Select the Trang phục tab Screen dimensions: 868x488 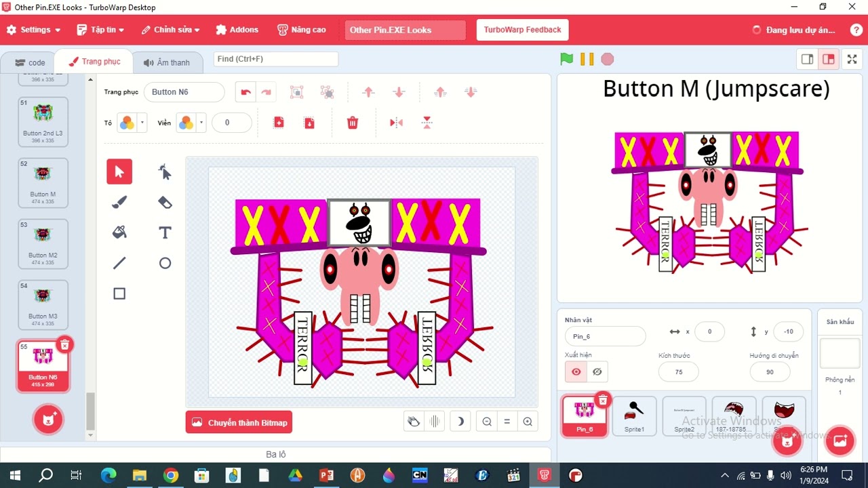pos(94,62)
